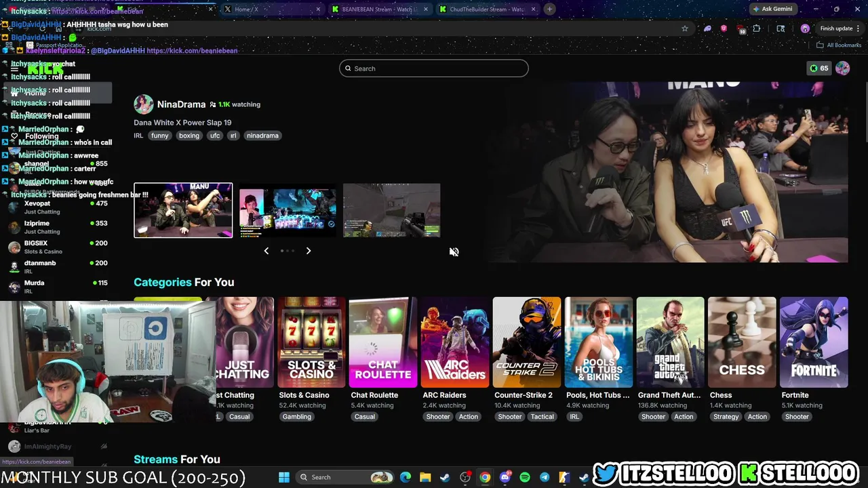The image size is (868, 488).
Task: Open a new browser tab with plus button
Action: pos(549,9)
